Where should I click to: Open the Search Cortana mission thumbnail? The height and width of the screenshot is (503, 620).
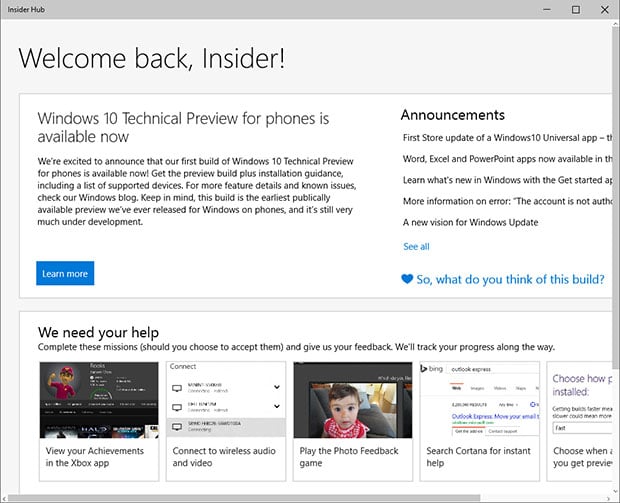tap(480, 400)
